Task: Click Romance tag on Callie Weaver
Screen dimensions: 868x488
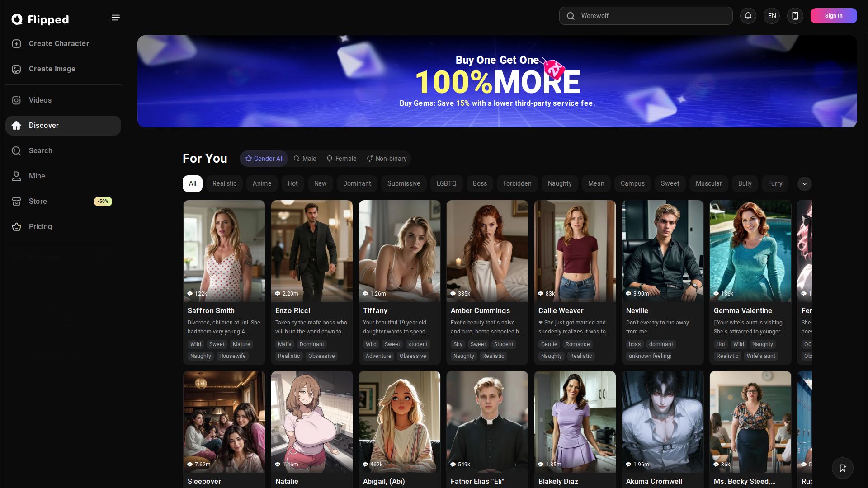Action: tap(578, 344)
